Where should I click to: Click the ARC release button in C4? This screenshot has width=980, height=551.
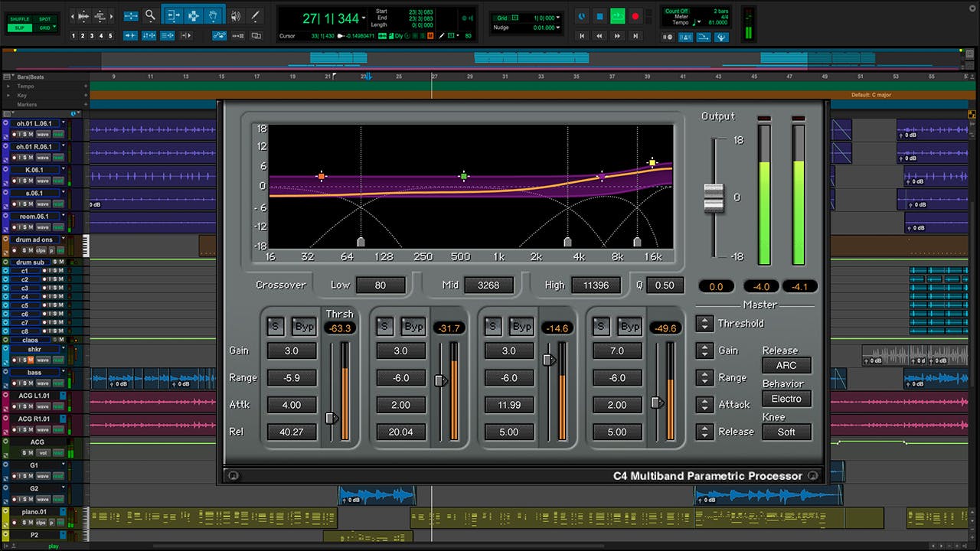pyautogui.click(x=786, y=365)
